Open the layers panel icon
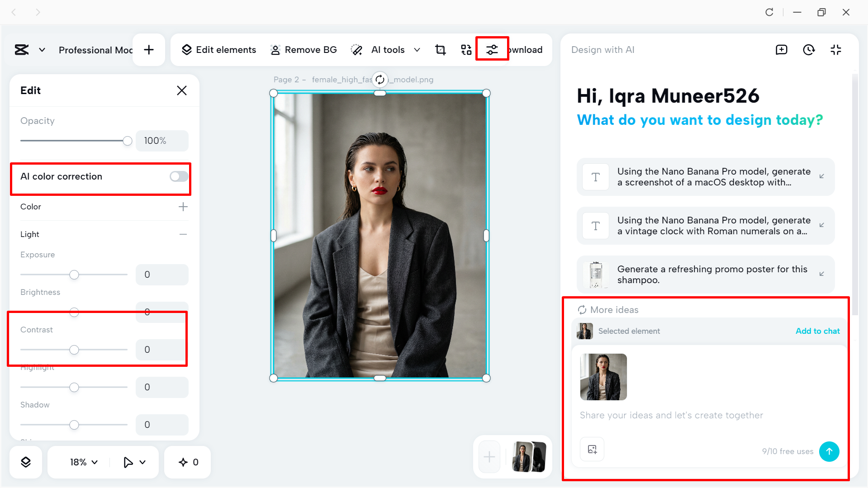 coord(26,462)
